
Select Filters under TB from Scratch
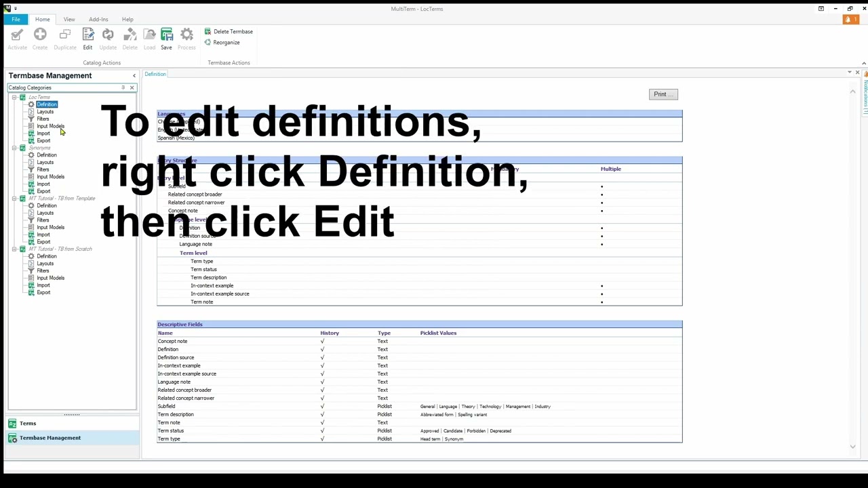(x=43, y=270)
